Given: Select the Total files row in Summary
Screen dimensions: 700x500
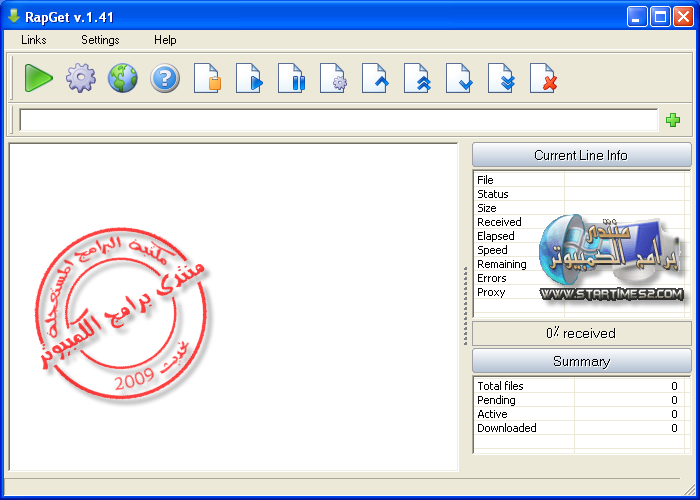Looking at the screenshot, I should coord(580,386).
